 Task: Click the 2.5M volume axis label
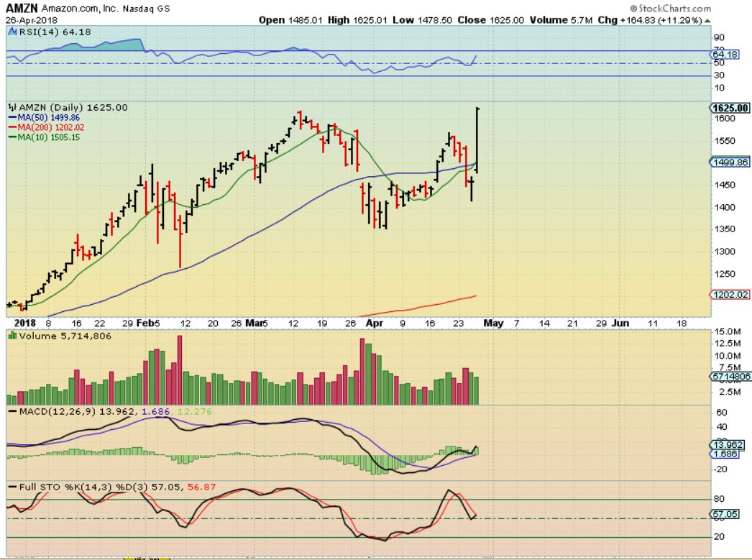[x=730, y=392]
